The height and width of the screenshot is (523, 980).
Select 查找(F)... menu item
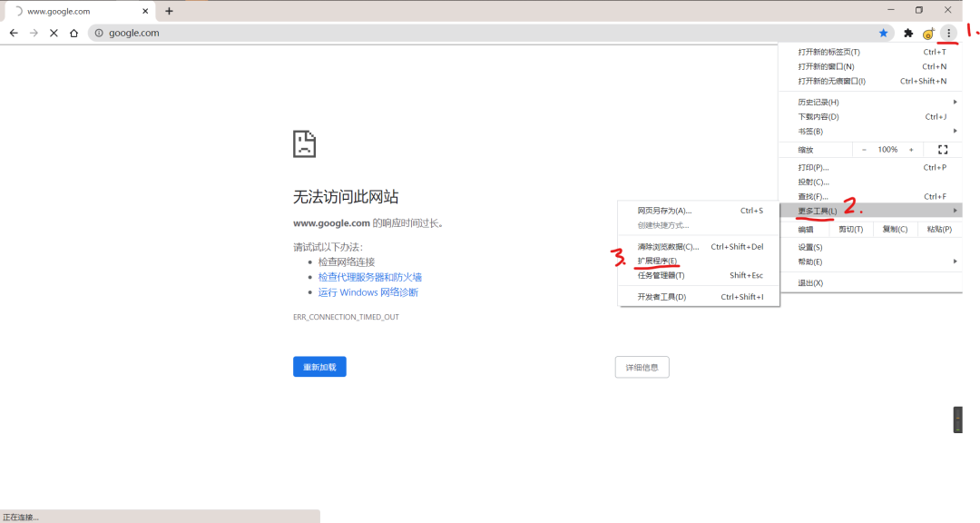(870, 196)
